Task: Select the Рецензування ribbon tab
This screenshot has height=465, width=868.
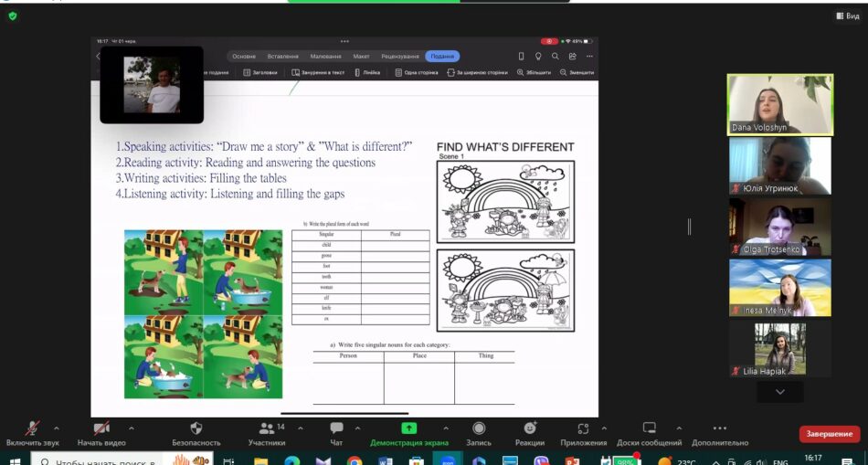Action: (x=399, y=56)
